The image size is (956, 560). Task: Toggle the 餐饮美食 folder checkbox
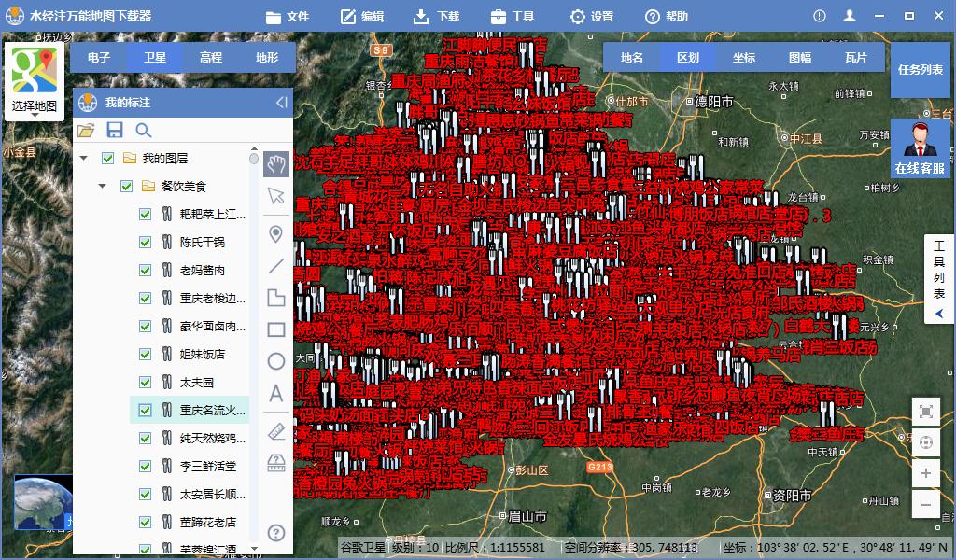pos(127,187)
